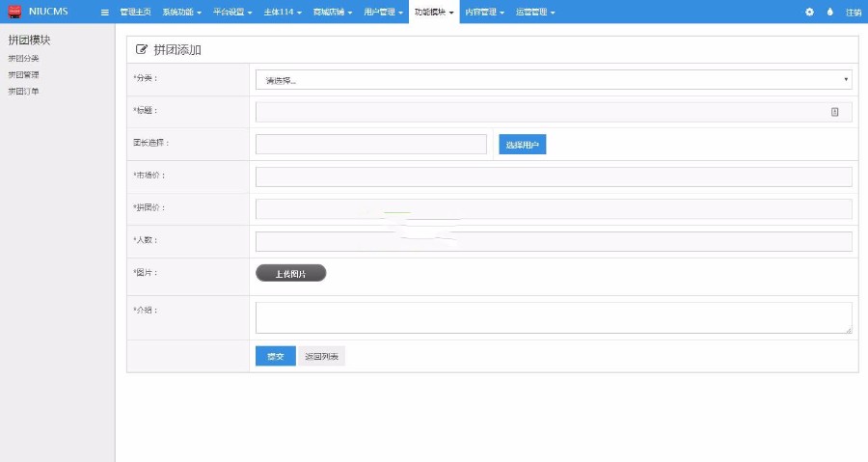Click the NIUCMS red logo icon
The height and width of the screenshot is (462, 868).
[x=14, y=11]
